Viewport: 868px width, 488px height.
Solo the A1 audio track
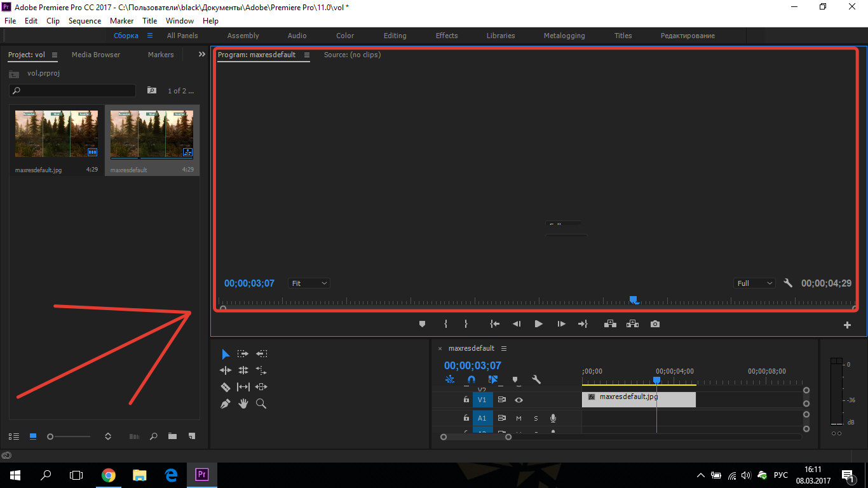536,418
